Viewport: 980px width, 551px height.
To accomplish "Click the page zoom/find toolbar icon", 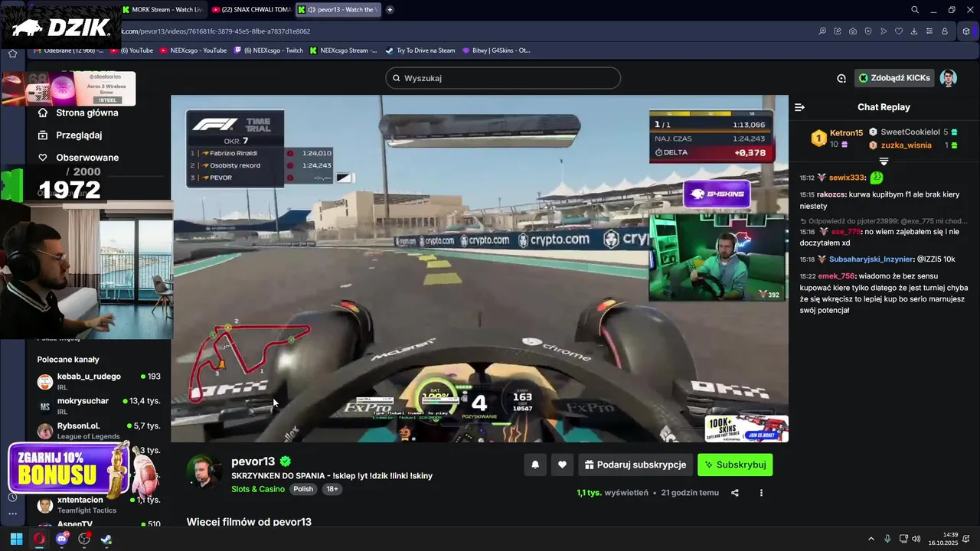I will click(822, 31).
